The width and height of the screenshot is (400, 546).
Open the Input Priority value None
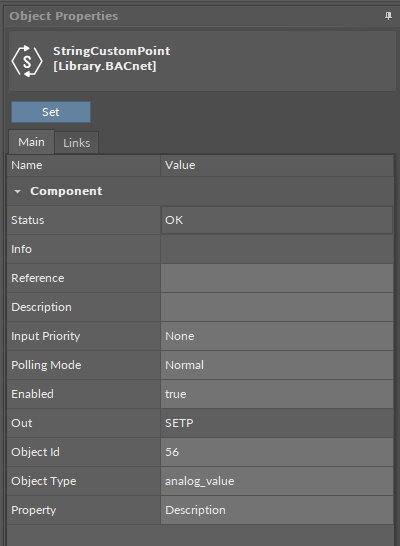point(277,336)
